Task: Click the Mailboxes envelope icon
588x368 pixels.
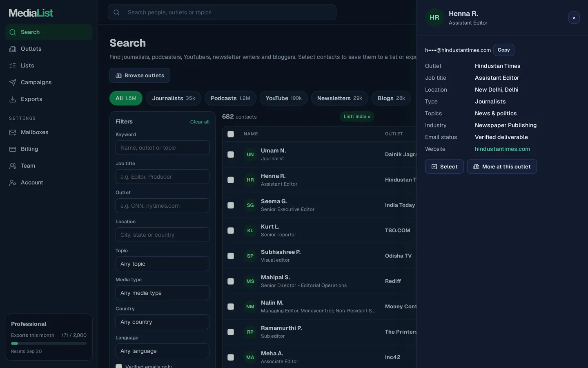Action: 13,132
